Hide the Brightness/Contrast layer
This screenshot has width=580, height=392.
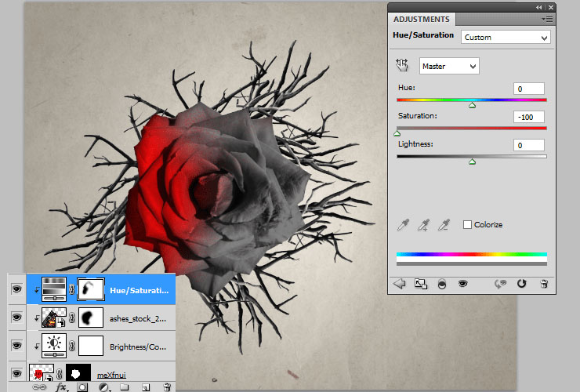pos(16,345)
